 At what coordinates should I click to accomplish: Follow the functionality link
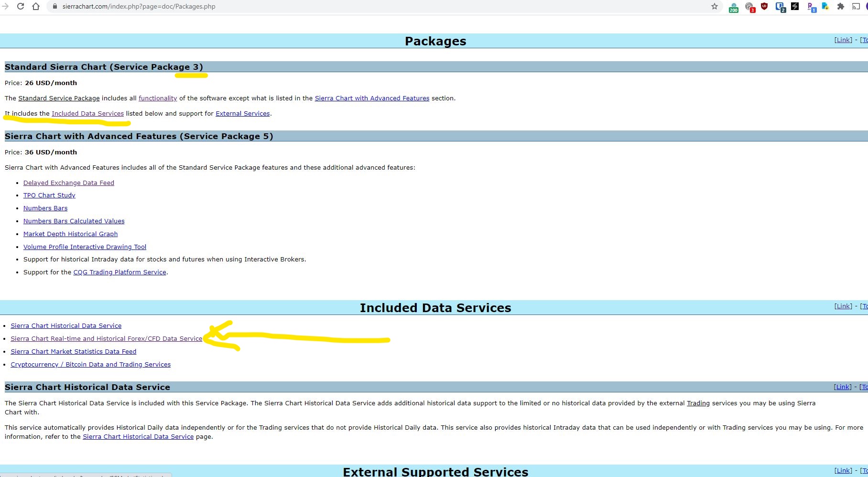tap(158, 98)
